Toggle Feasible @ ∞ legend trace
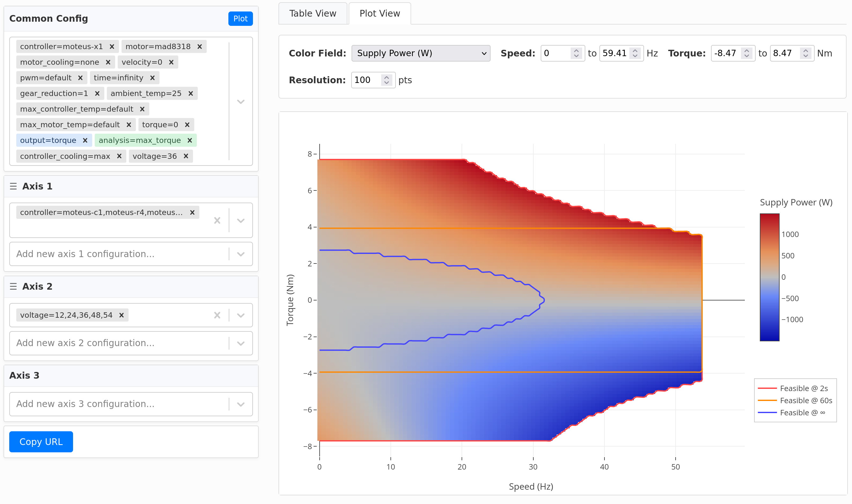 [x=802, y=413]
